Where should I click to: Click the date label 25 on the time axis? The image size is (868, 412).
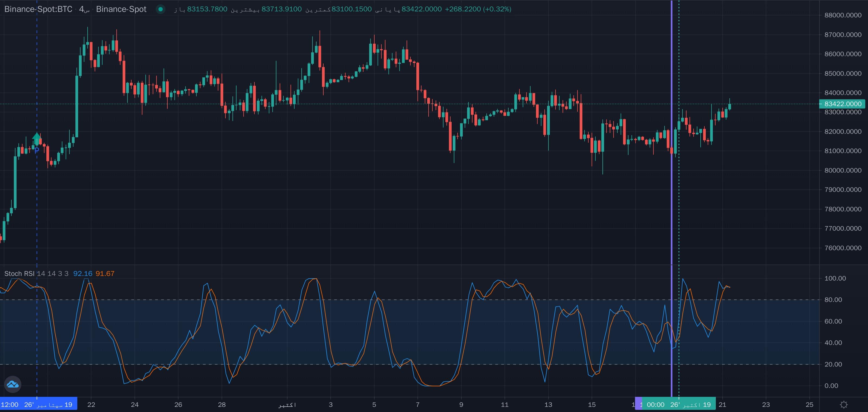(809, 405)
